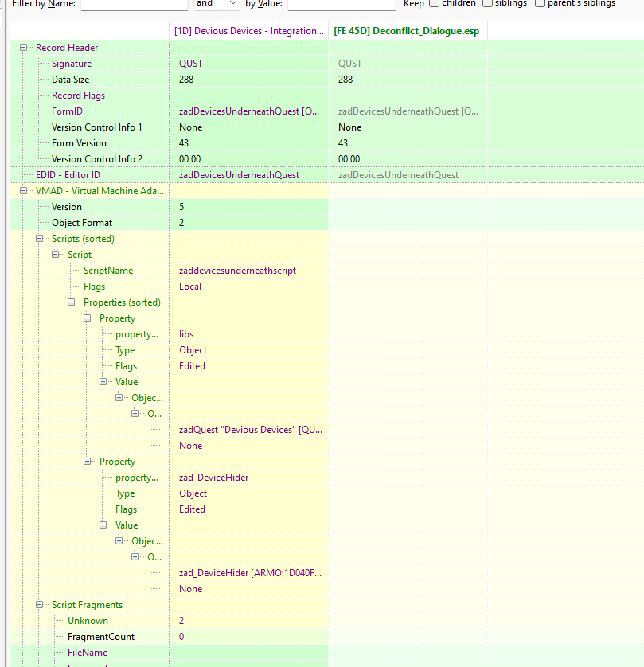
Task: Select the FileName row label
Action: 88,653
